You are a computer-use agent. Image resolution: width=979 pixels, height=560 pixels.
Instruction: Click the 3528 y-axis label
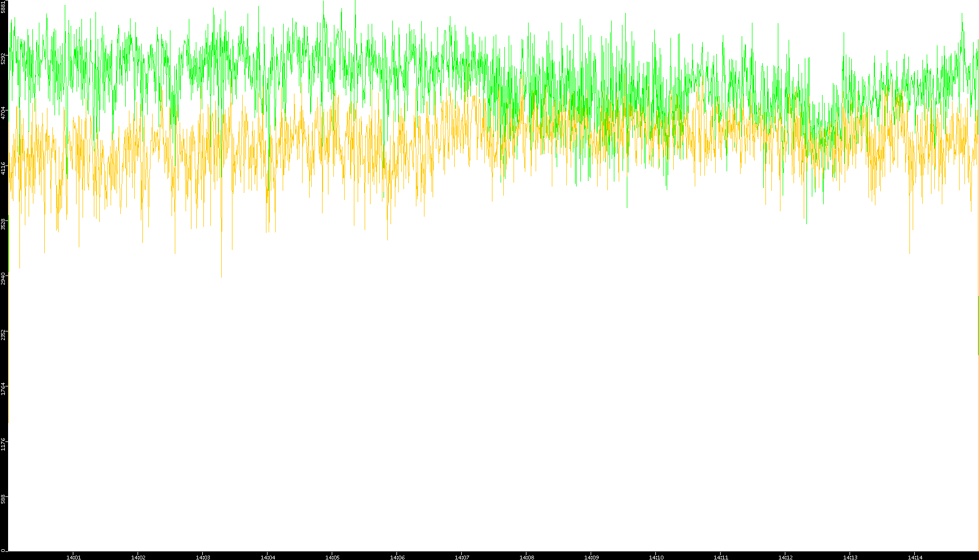coord(4,224)
